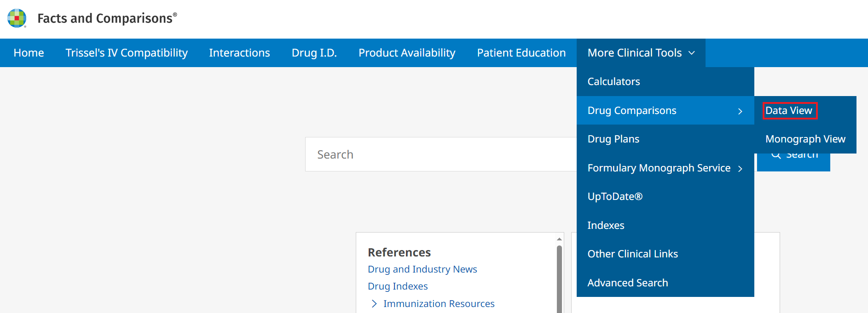Open the Drug and Industry News link
The width and height of the screenshot is (868, 313).
pos(422,269)
